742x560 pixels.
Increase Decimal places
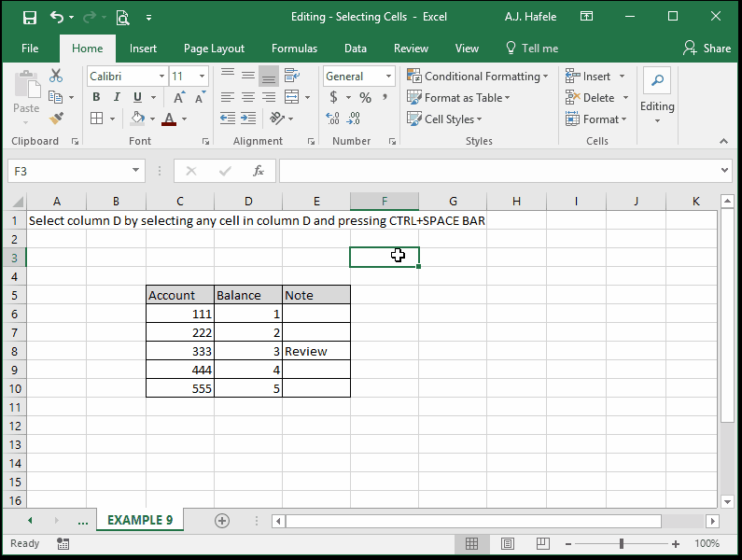332,119
